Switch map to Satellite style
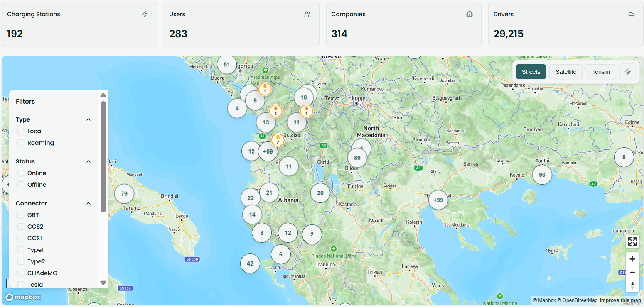The height and width of the screenshot is (307, 644). point(566,72)
